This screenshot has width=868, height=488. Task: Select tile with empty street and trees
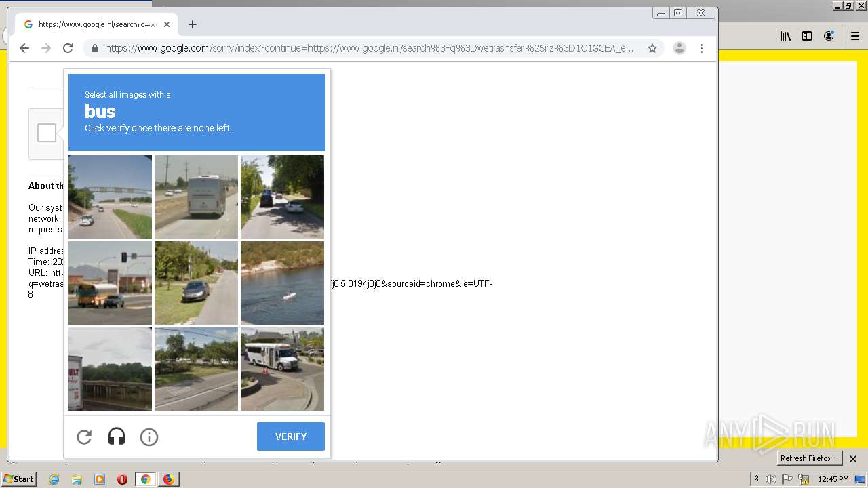coord(196,369)
